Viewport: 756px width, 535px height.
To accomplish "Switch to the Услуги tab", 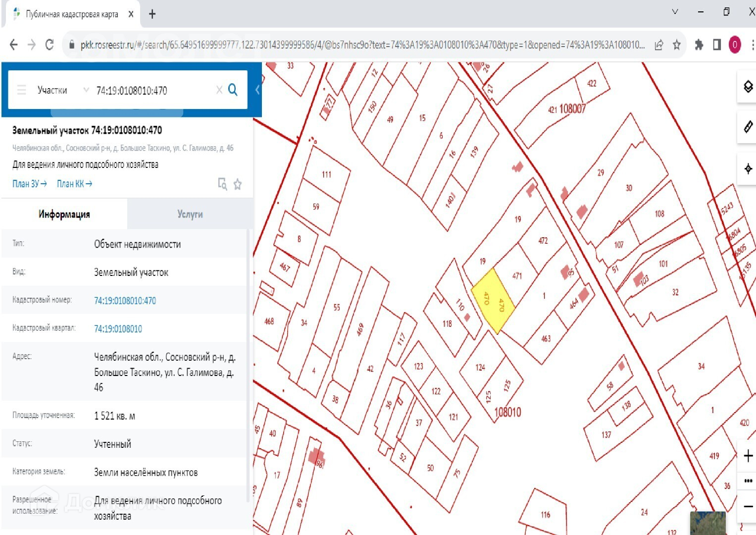I will tap(190, 214).
